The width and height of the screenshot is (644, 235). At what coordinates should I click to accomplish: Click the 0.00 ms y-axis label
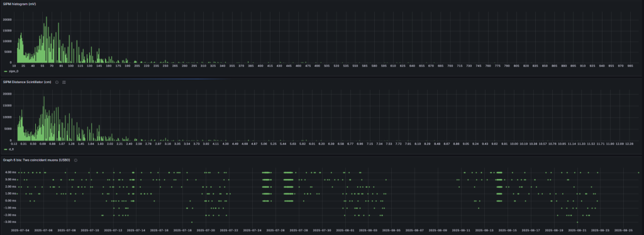point(11,201)
